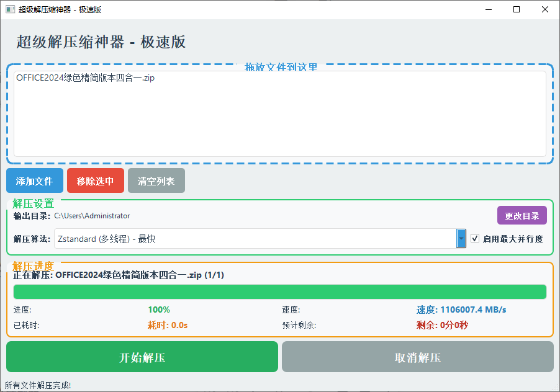Click the 添加文件 button to add files
The image size is (560, 392).
tap(34, 180)
